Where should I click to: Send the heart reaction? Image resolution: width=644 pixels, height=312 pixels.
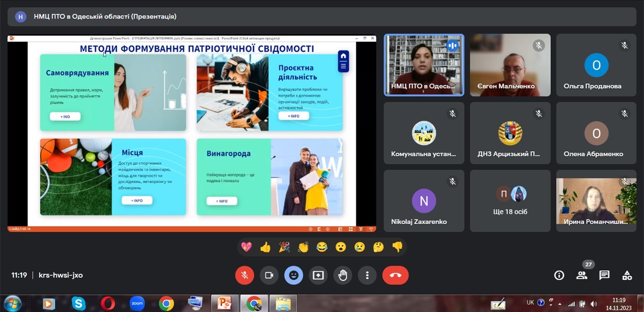point(247,247)
